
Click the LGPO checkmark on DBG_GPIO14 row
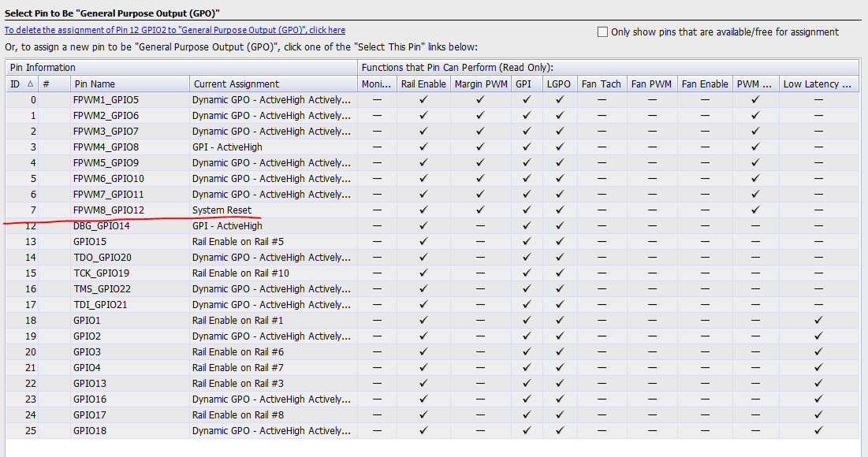coord(560,225)
